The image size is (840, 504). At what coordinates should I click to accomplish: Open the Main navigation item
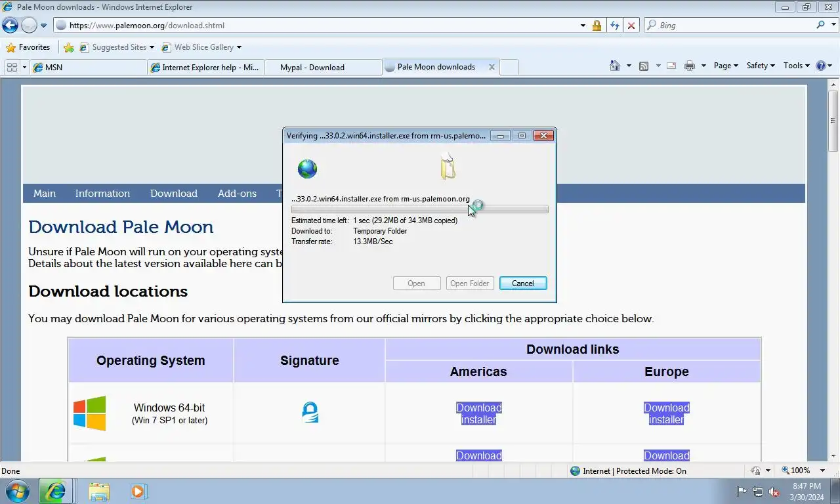pos(45,194)
